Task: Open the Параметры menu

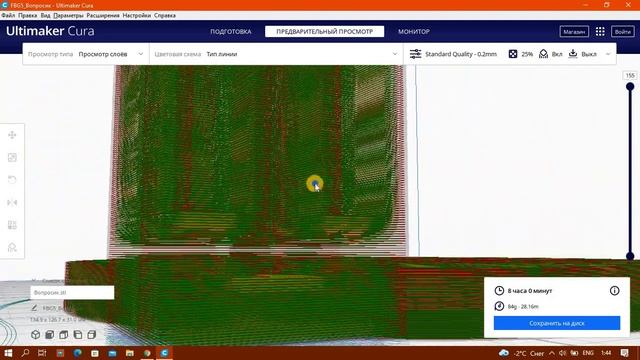Action: [68, 16]
